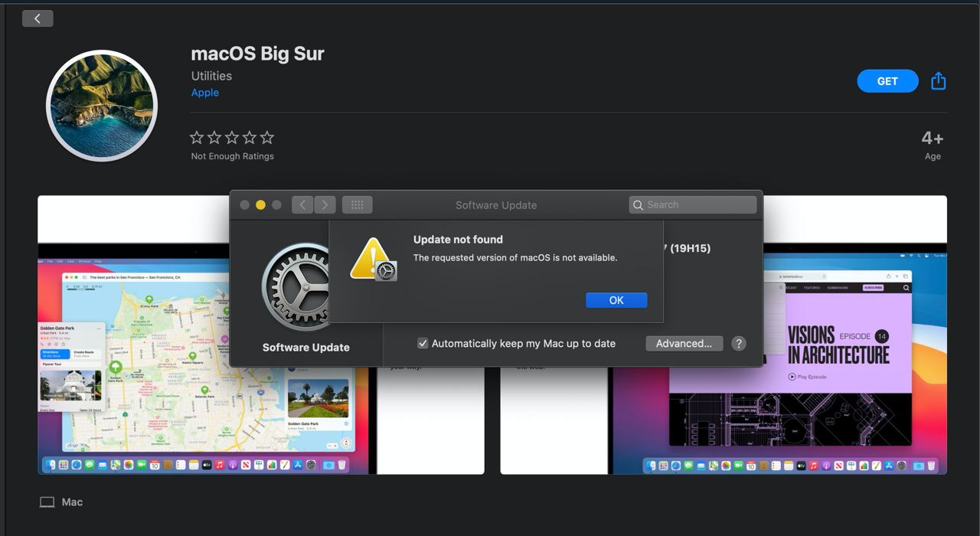The height and width of the screenshot is (536, 980).
Task: Go back with the App Store back arrow
Action: [x=38, y=18]
